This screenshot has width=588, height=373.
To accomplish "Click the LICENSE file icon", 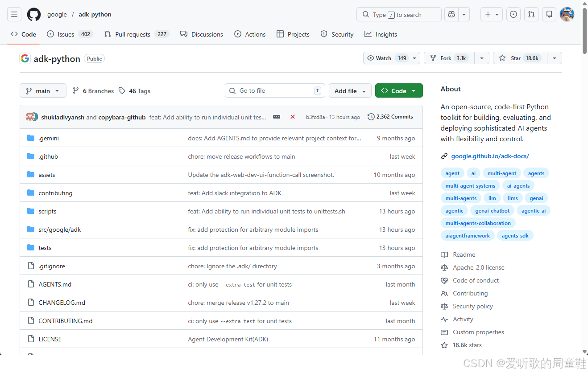I will (x=31, y=339).
